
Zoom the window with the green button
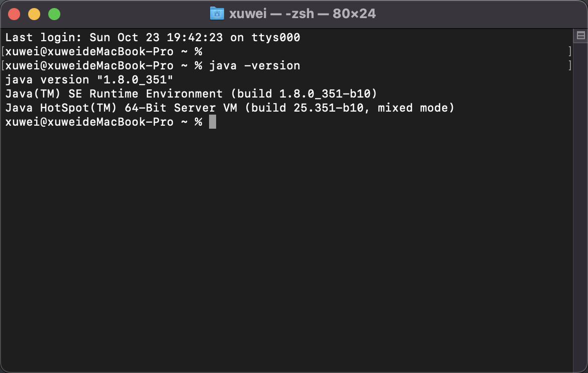(54, 14)
